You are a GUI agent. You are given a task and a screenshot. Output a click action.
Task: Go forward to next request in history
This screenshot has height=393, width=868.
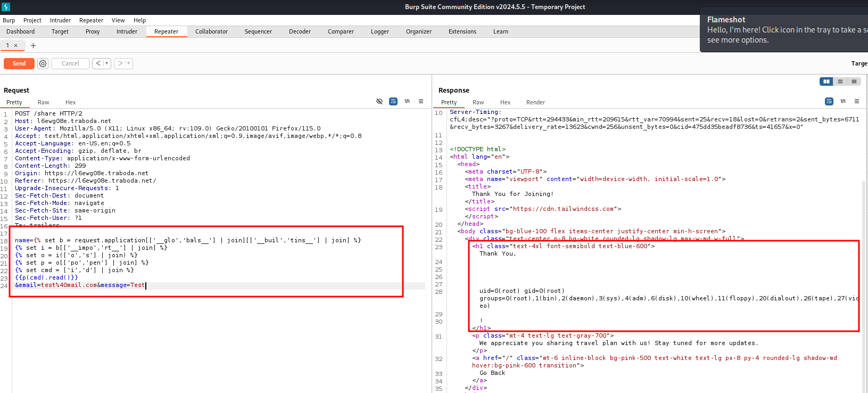pyautogui.click(x=120, y=63)
